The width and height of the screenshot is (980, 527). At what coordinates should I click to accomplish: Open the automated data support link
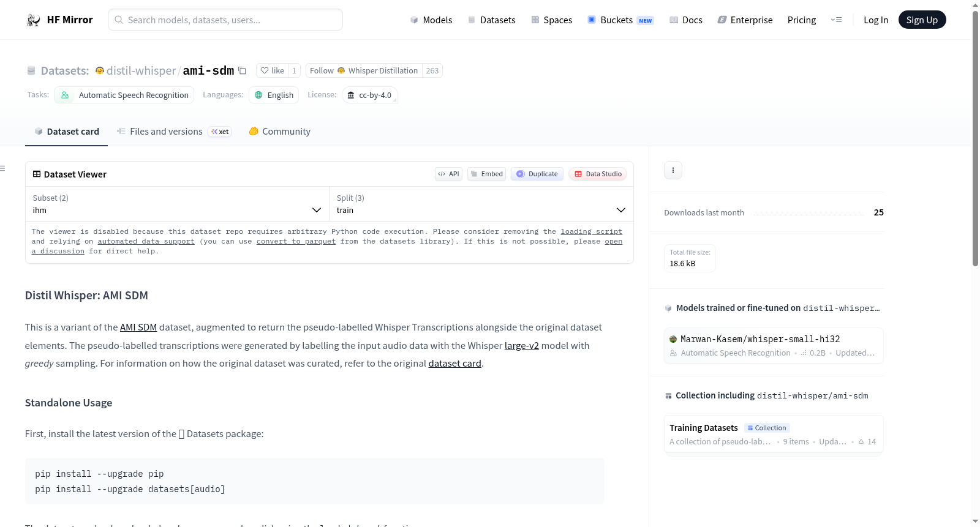tap(146, 241)
